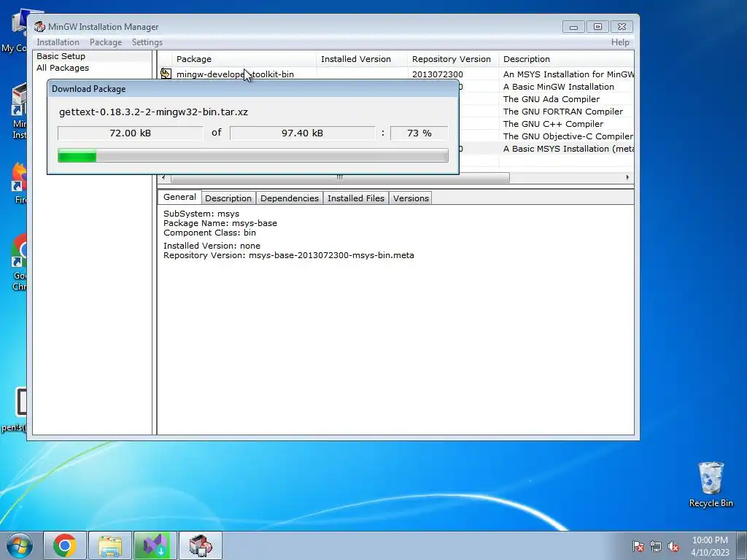
Task: Click the Download Package dialog title
Action: click(88, 89)
